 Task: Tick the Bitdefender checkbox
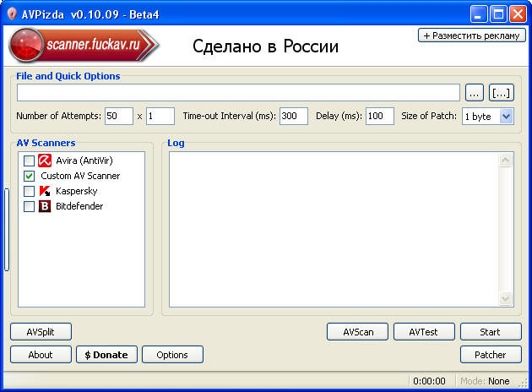coord(30,206)
